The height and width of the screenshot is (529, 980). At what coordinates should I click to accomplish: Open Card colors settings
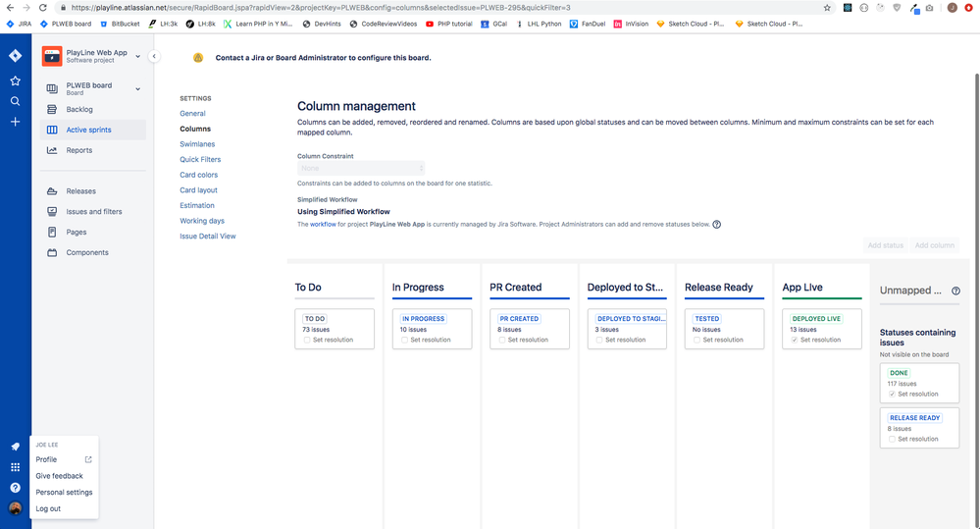pyautogui.click(x=199, y=175)
